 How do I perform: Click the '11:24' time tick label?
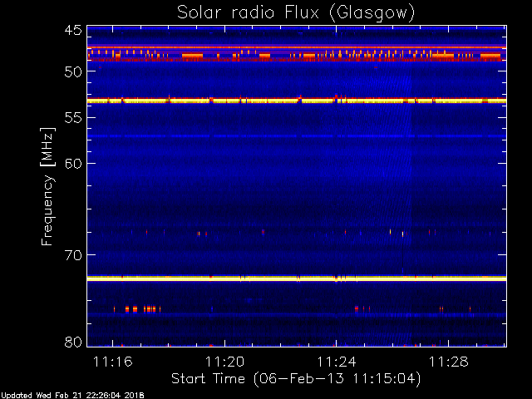[x=337, y=362]
